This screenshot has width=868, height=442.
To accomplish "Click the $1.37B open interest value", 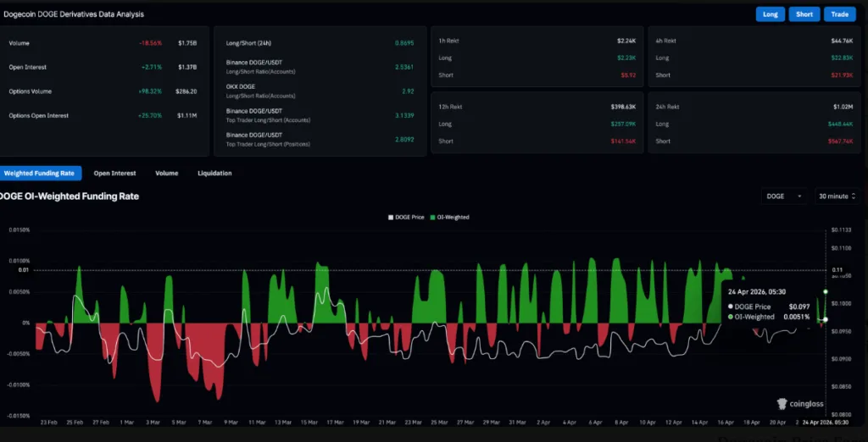I will [187, 67].
